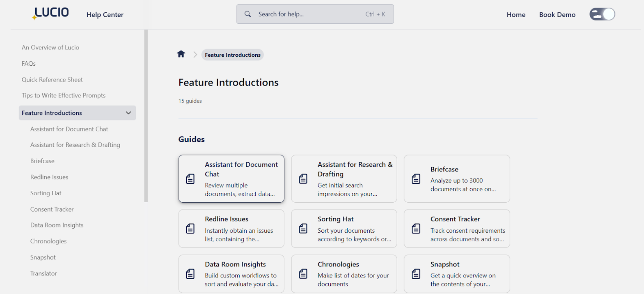Open the FAQs sidebar link
This screenshot has width=644, height=294.
[x=29, y=63]
